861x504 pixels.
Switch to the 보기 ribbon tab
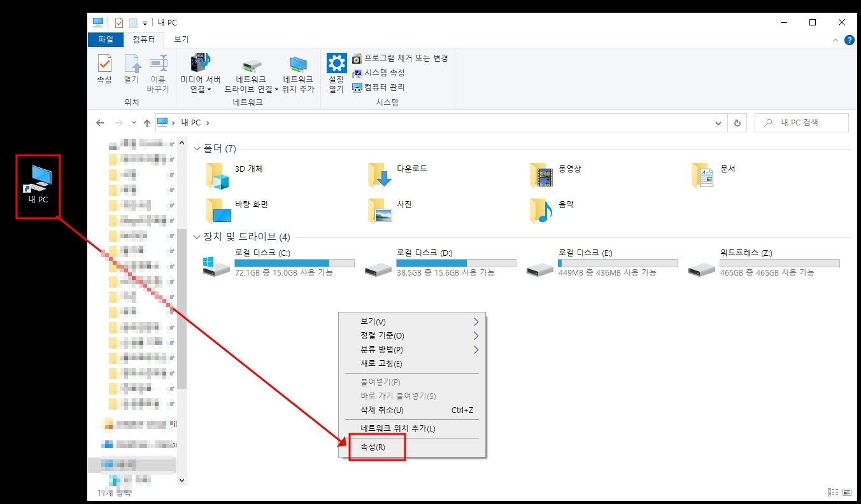coord(180,39)
